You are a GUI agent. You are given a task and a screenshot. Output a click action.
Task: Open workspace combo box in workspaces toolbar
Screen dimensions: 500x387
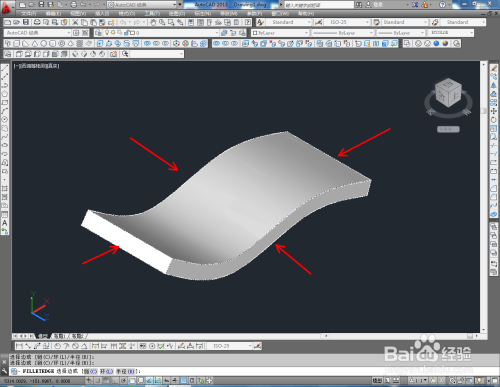[38, 33]
